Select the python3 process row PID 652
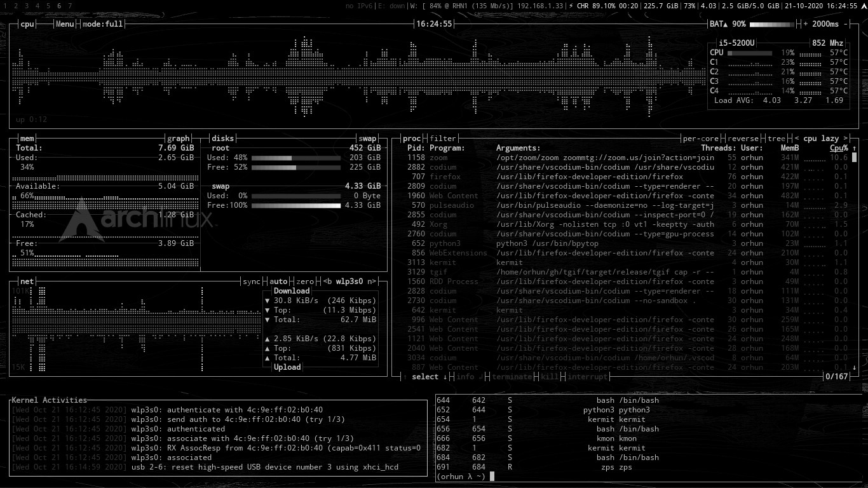This screenshot has height=488, width=868. [x=627, y=243]
